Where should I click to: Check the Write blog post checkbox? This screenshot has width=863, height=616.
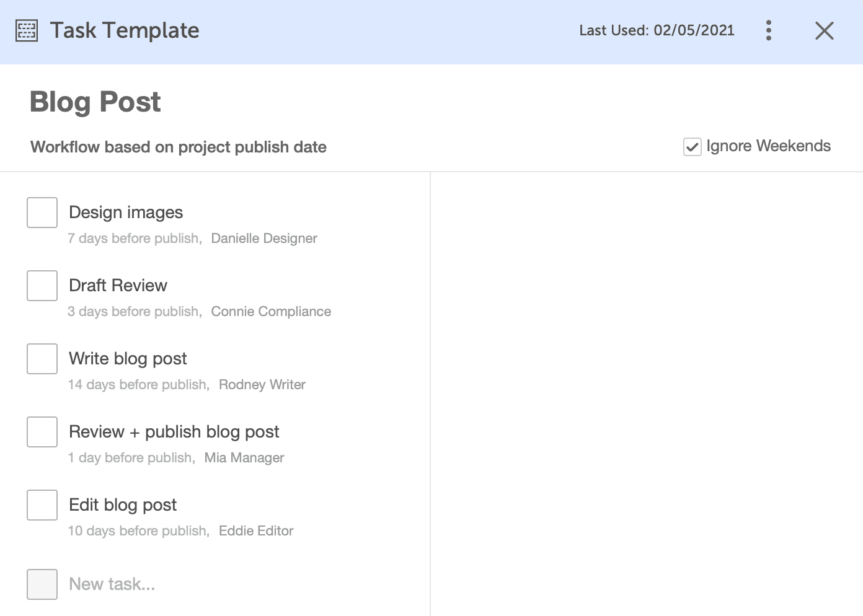click(42, 359)
